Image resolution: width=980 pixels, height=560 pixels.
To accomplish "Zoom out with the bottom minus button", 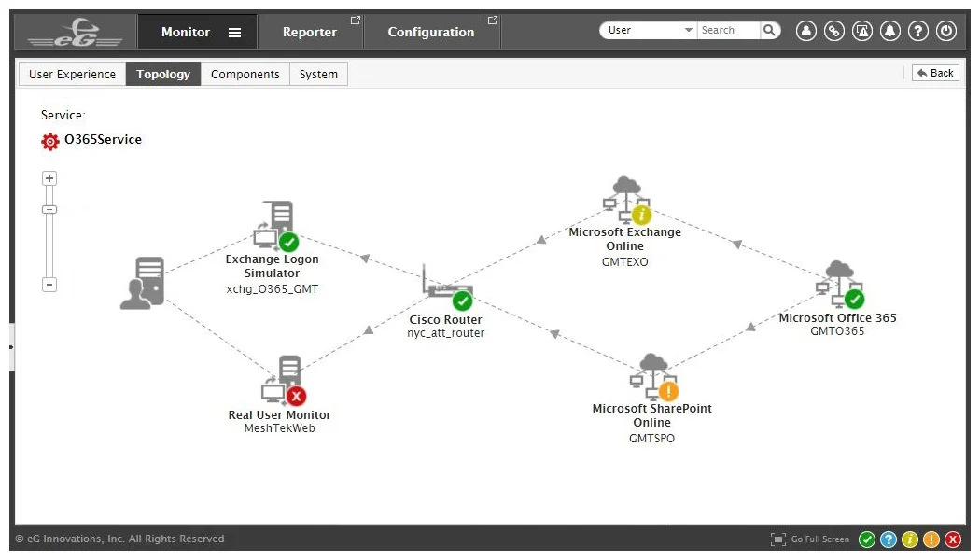I will pyautogui.click(x=49, y=285).
